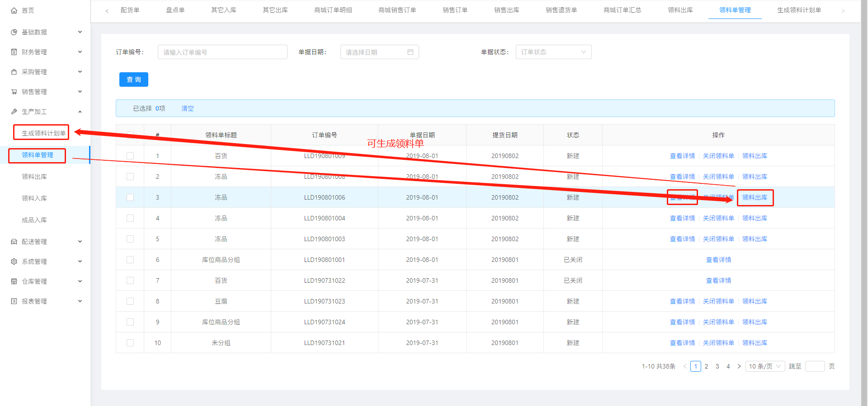This screenshot has height=406, width=868.
Task: Click 领料出库 for order LLD190801003
Action: (755, 239)
